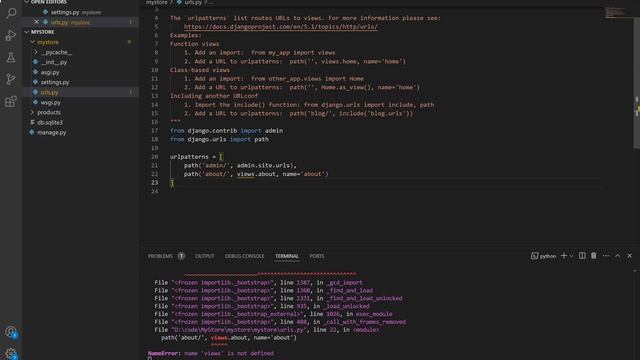Maximize the panel size chevron

point(618,256)
